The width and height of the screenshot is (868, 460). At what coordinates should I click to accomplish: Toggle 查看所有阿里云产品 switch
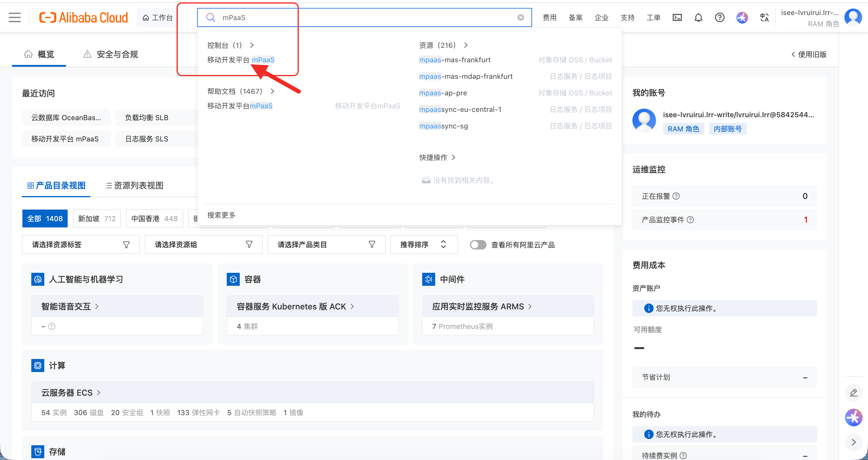point(478,245)
